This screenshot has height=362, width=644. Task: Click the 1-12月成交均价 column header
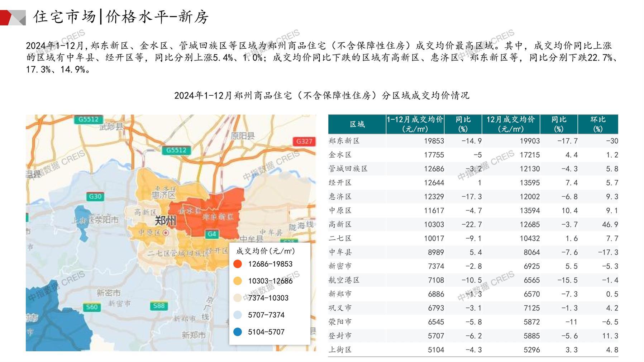[x=415, y=124]
